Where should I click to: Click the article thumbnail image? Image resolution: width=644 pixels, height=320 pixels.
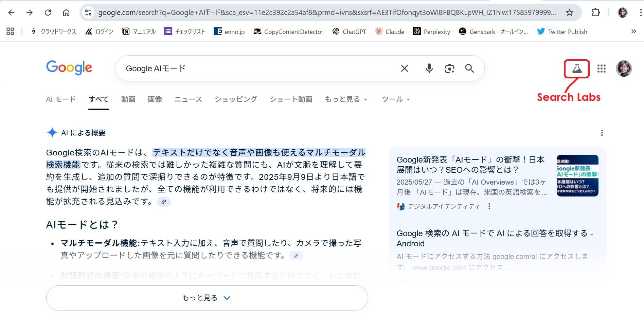(x=577, y=175)
